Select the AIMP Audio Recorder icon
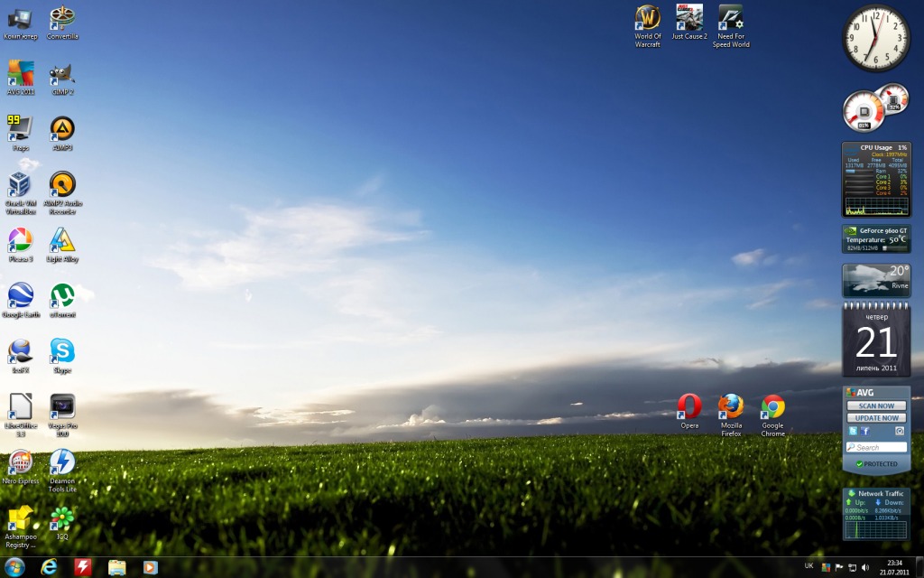Image resolution: width=924 pixels, height=578 pixels. point(62,193)
